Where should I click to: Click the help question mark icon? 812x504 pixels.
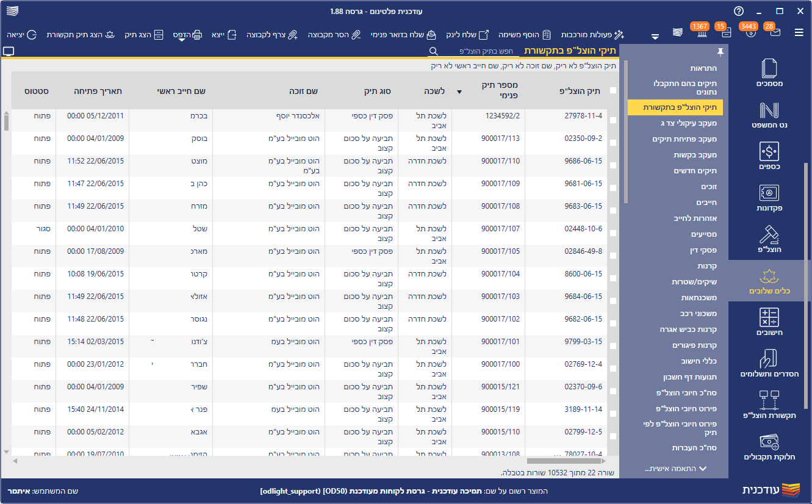(739, 11)
